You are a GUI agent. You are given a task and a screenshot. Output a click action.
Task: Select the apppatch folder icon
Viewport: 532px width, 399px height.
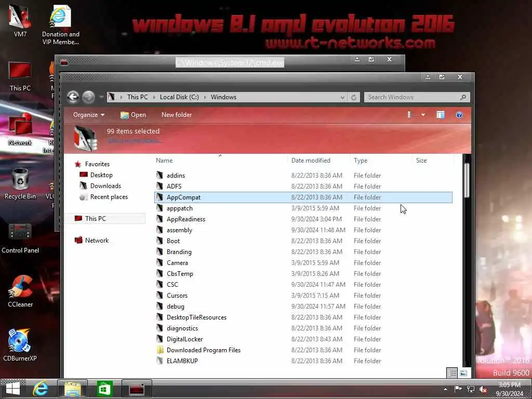(x=160, y=208)
